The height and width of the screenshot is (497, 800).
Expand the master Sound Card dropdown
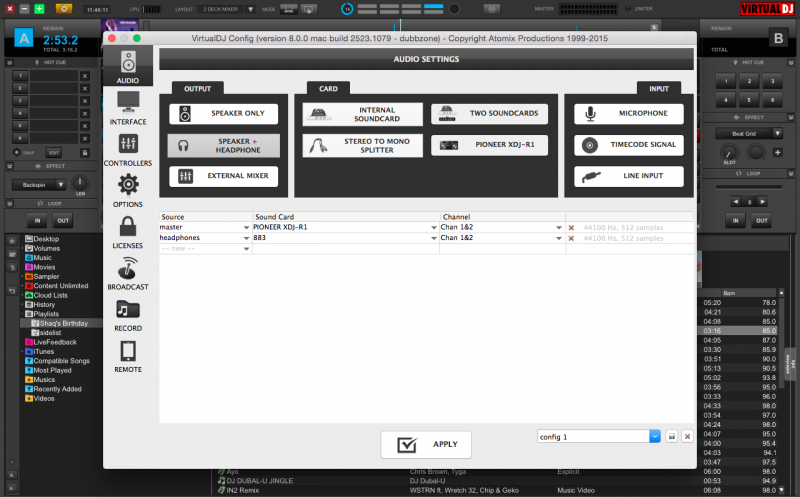(x=434, y=227)
